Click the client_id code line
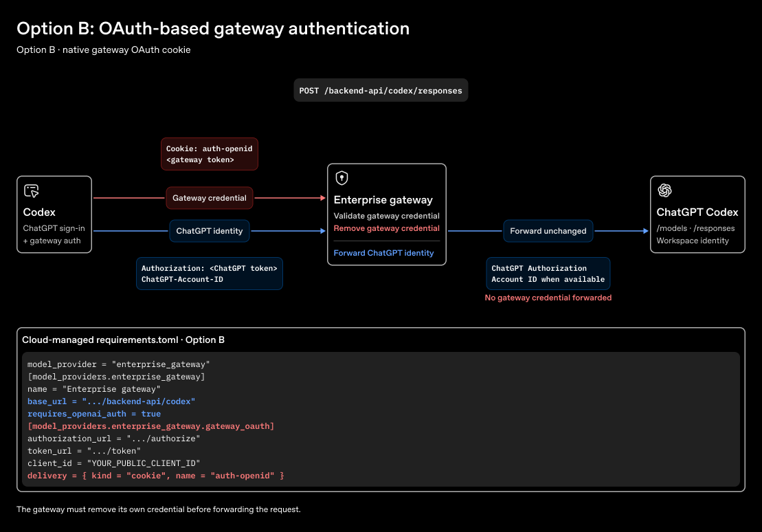This screenshot has width=762, height=532. (x=114, y=463)
